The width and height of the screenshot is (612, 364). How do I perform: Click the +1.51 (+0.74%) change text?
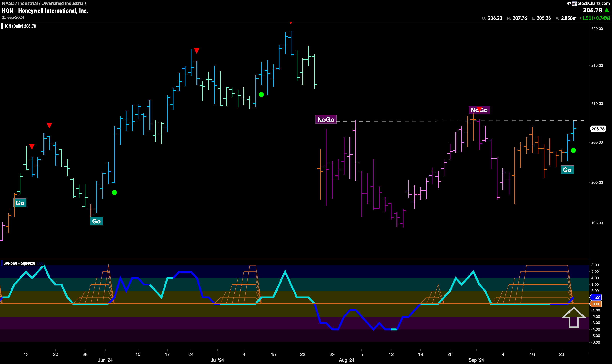(595, 18)
